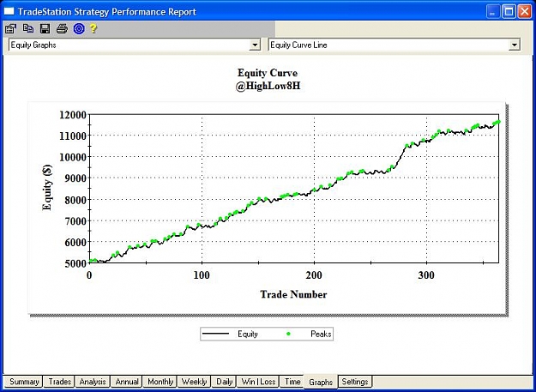Open the Win | Loss tab

tap(258, 382)
